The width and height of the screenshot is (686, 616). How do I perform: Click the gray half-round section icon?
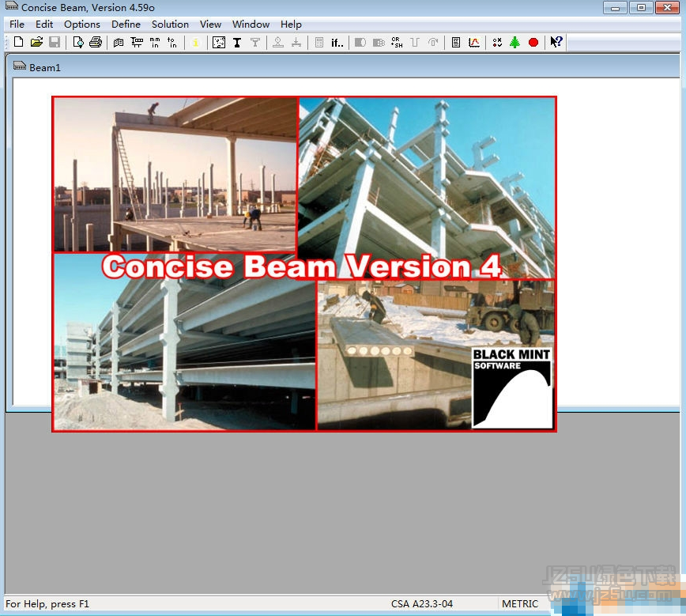coord(360,43)
